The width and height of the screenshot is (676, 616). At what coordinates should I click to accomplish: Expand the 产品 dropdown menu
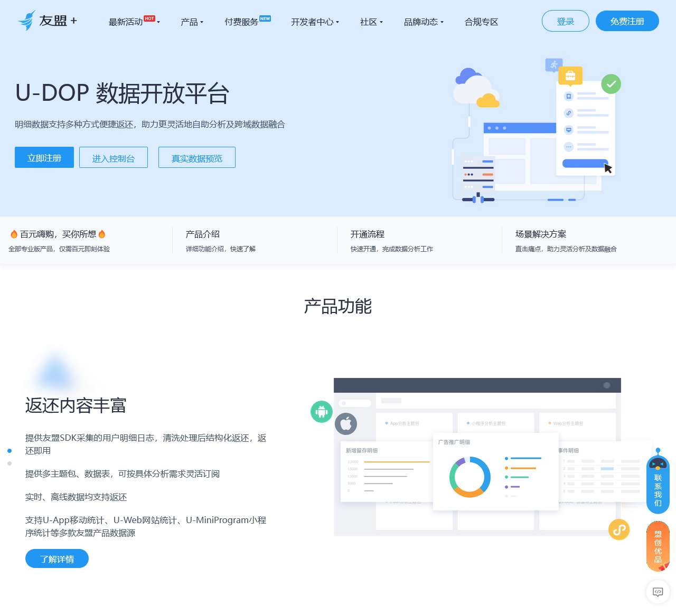pos(192,22)
